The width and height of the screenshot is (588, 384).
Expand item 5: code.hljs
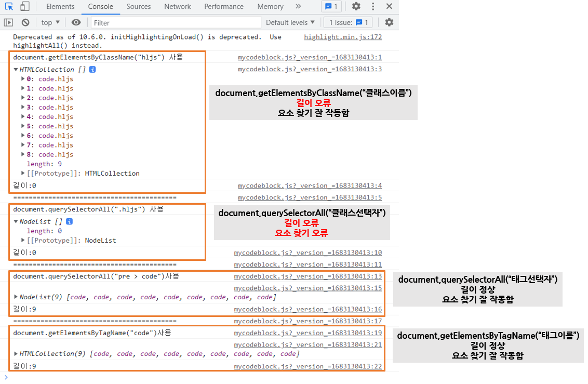pyautogui.click(x=23, y=126)
